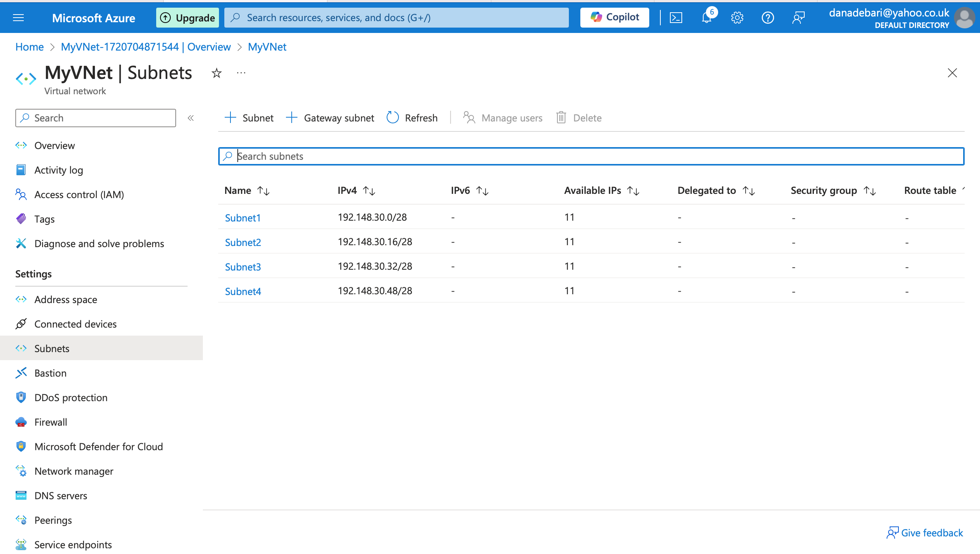Click the feedback icon in header
Screen dimensions: 980x554
click(x=798, y=18)
